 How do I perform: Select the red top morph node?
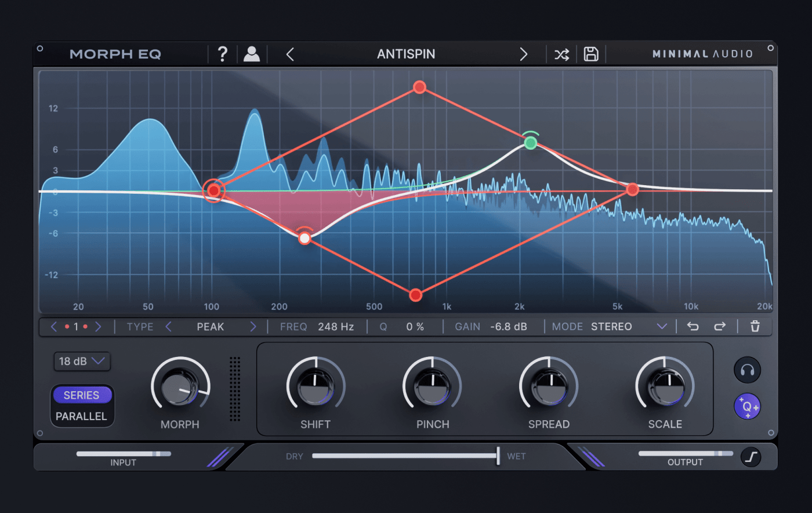(420, 87)
